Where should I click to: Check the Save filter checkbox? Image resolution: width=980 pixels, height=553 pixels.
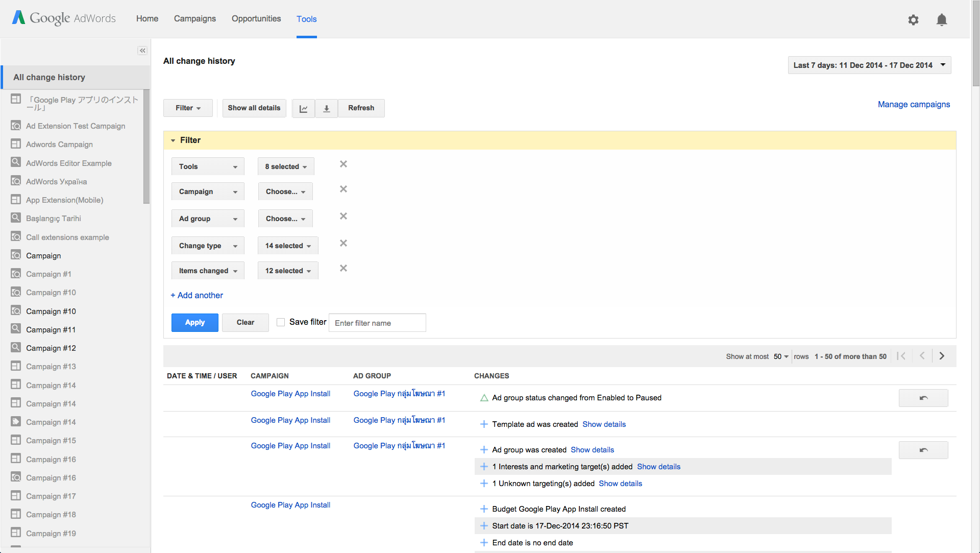click(x=281, y=322)
